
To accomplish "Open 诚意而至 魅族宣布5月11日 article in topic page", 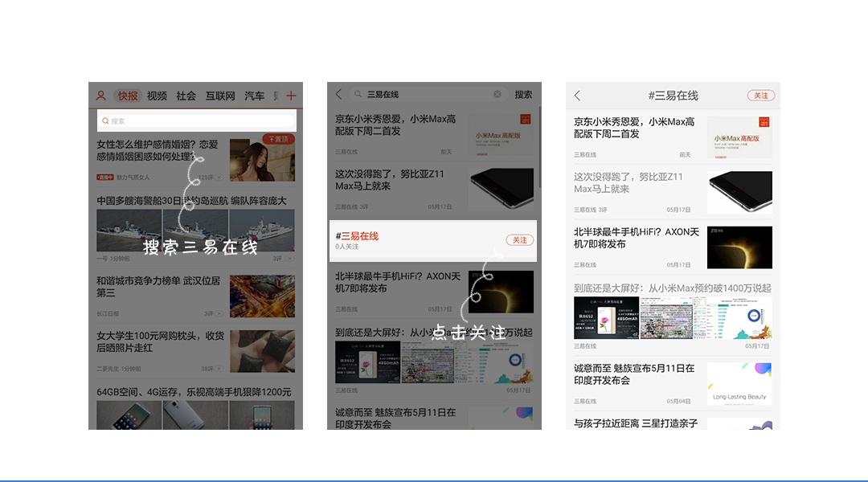I will (x=634, y=374).
